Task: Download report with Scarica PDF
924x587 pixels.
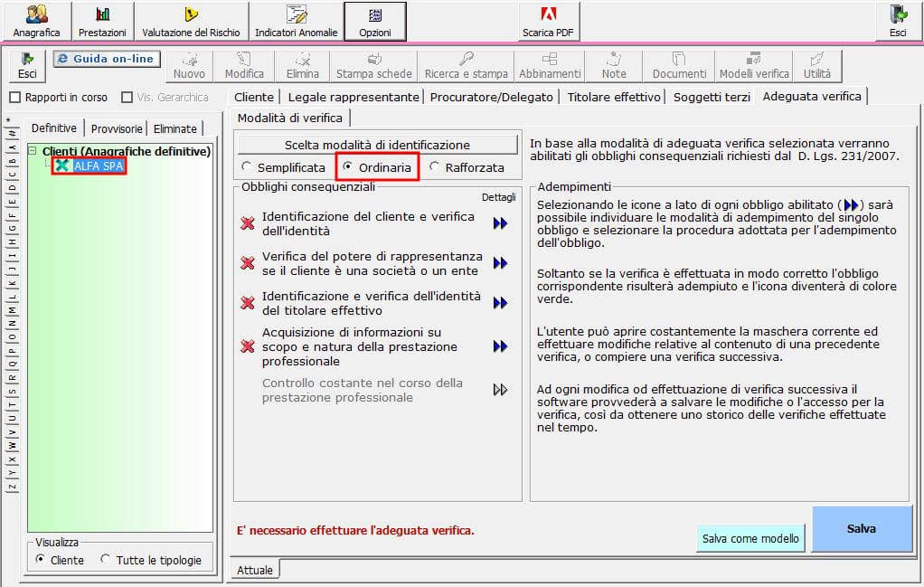Action: click(x=548, y=21)
